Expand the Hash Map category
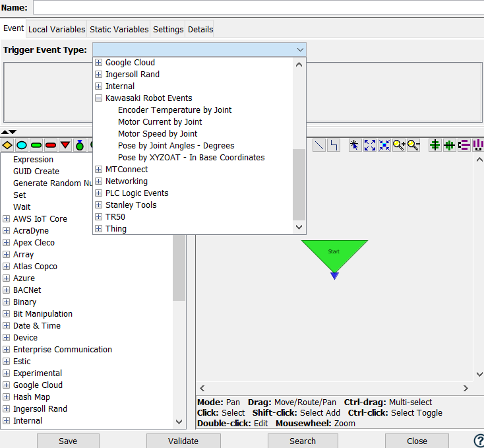This screenshot has width=484, height=448. [x=6, y=397]
